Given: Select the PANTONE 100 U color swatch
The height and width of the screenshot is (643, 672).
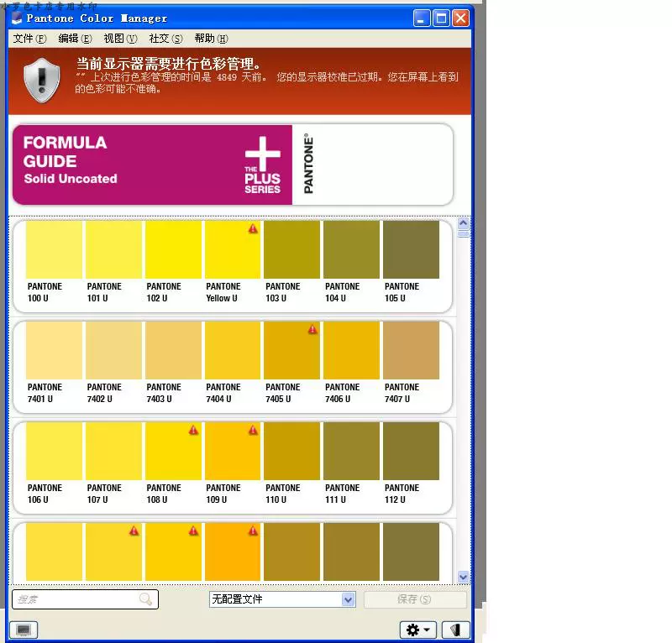Looking at the screenshot, I should tap(53, 249).
